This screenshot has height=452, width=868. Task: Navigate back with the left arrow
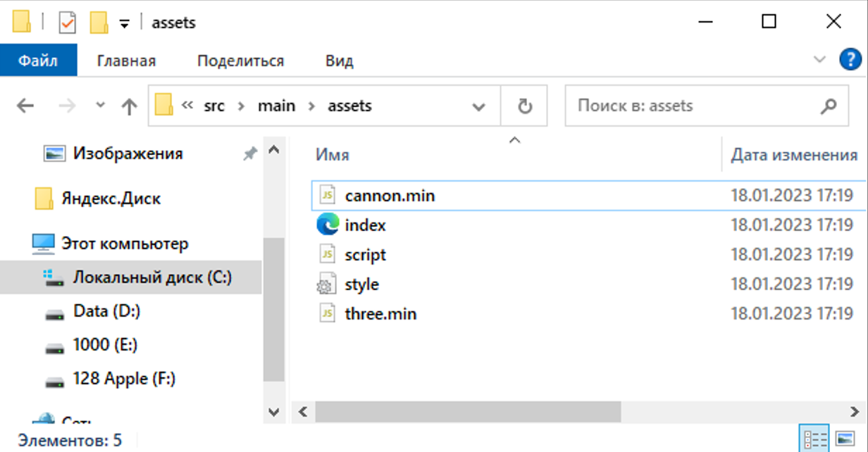pyautogui.click(x=25, y=106)
